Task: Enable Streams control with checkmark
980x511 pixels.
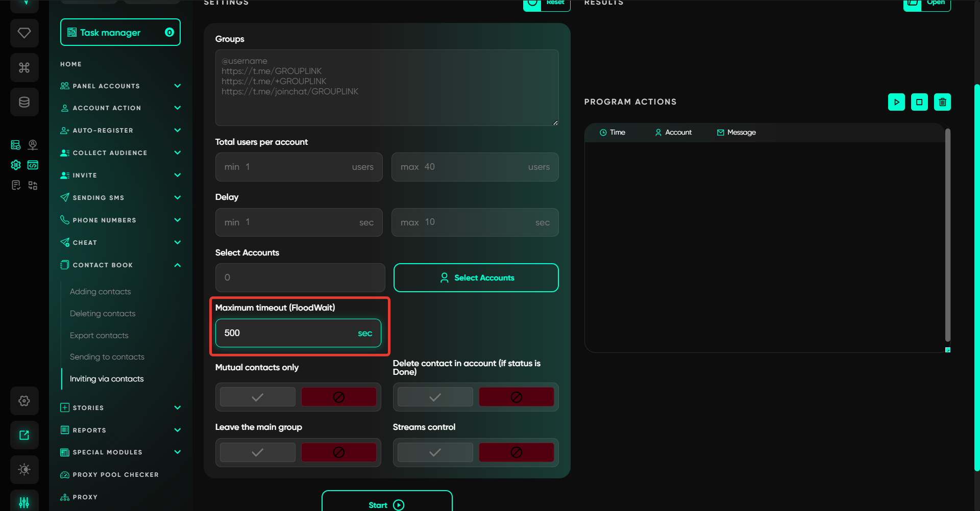Action: point(435,452)
